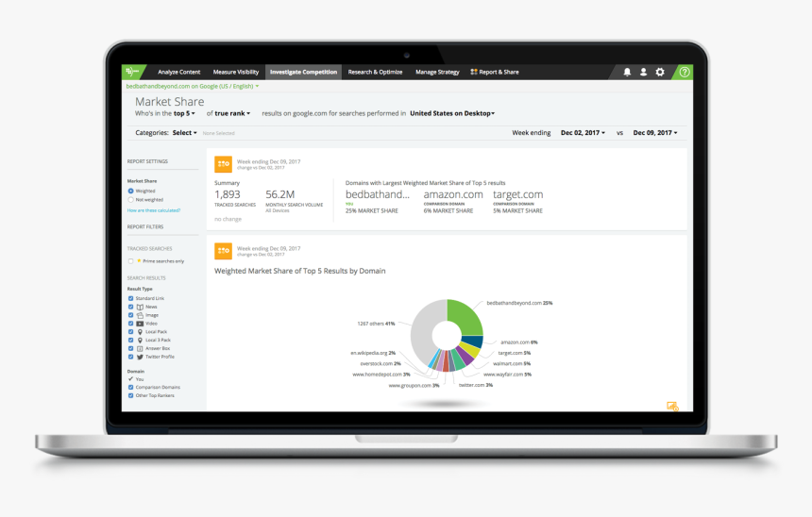Image resolution: width=812 pixels, height=517 pixels.
Task: Click the orange icon beside Weighted Market Share chart
Action: 223,251
